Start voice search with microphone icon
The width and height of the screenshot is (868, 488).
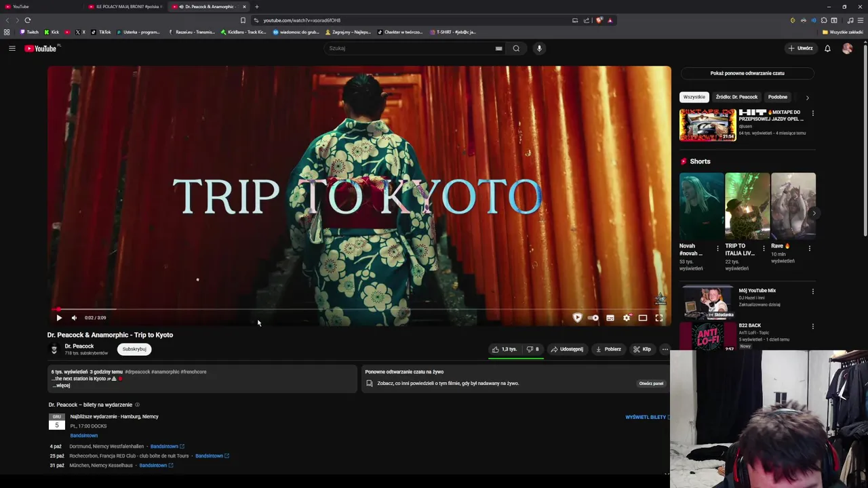[x=539, y=48]
